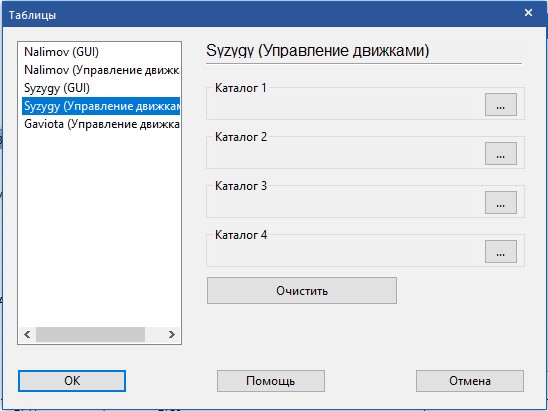Click the Очистить button
The height and width of the screenshot is (411, 548).
[302, 290]
